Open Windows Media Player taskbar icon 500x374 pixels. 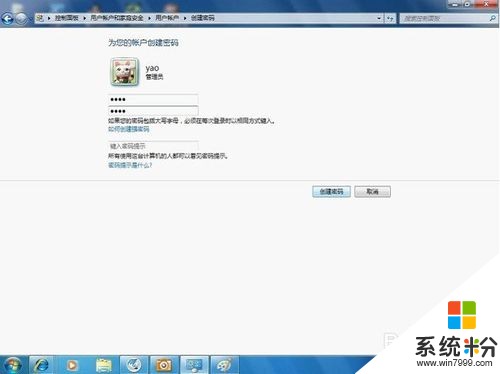click(x=72, y=366)
